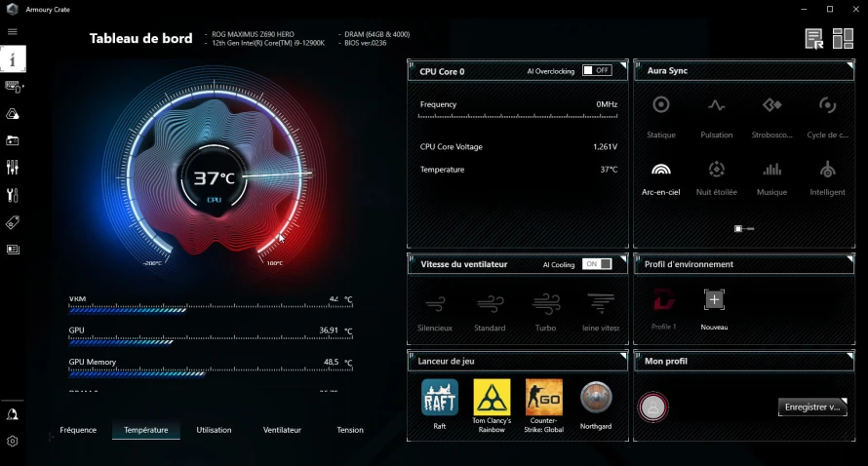Choose the Statique Aura Sync effect

click(x=661, y=117)
